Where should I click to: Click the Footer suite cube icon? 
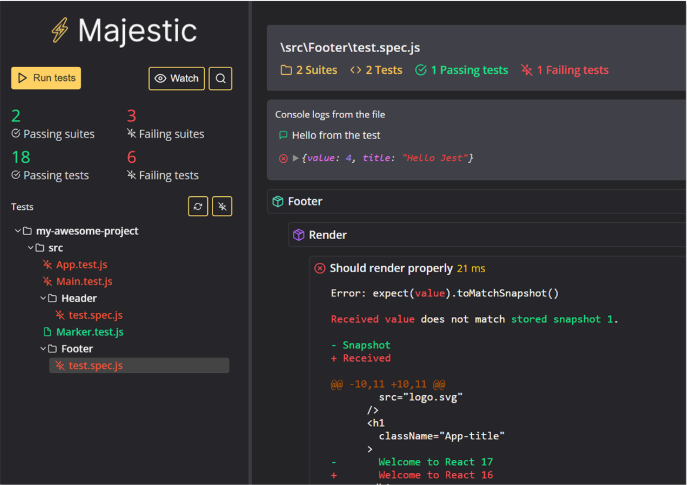278,202
